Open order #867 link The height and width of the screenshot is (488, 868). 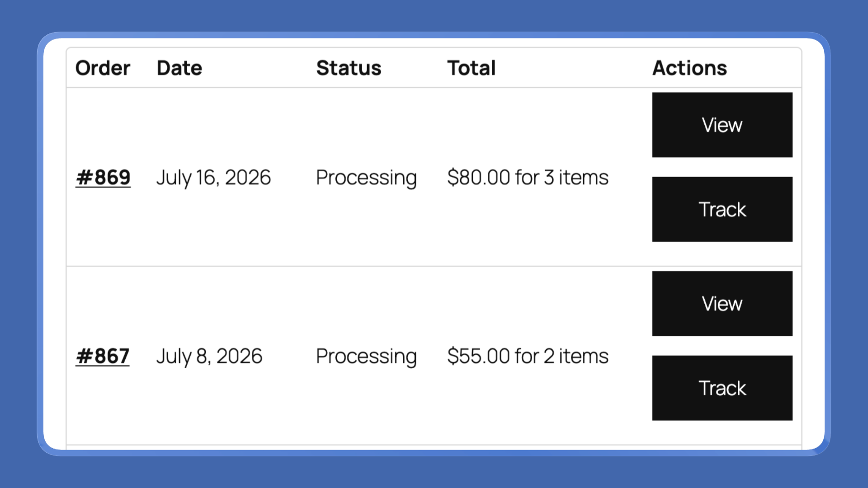pyautogui.click(x=103, y=356)
